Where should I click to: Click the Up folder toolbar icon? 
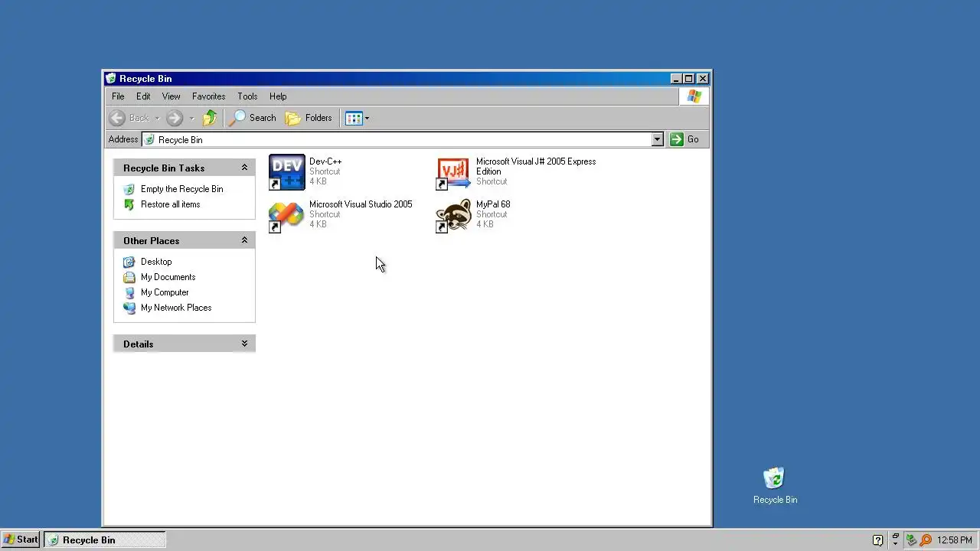[210, 118]
